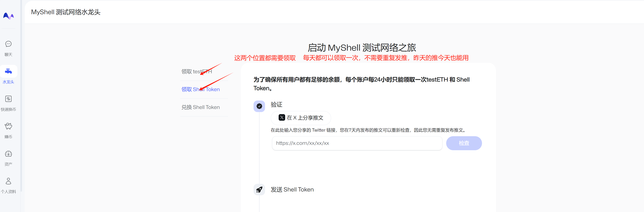The image size is (644, 212).
Task: Switch to 兑换 Shell Token tab
Action: (200, 107)
